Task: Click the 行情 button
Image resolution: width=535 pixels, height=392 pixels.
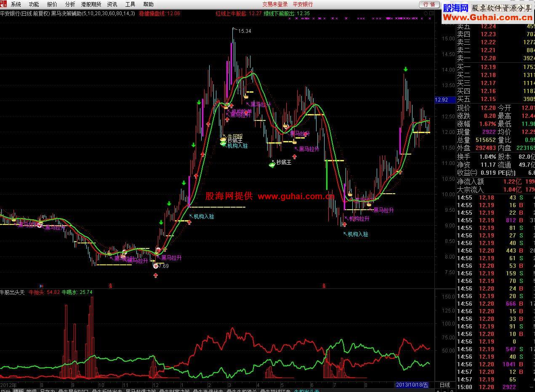Action: (429, 4)
